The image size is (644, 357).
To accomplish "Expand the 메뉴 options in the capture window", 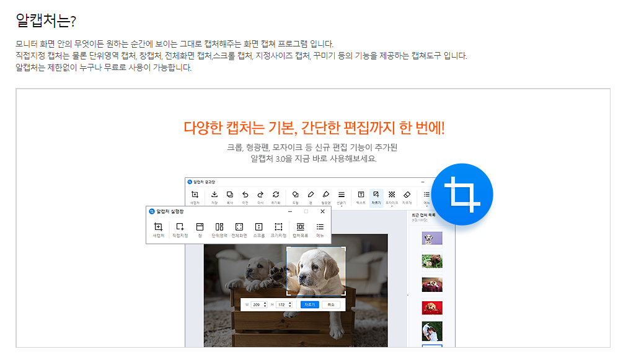I will click(319, 228).
